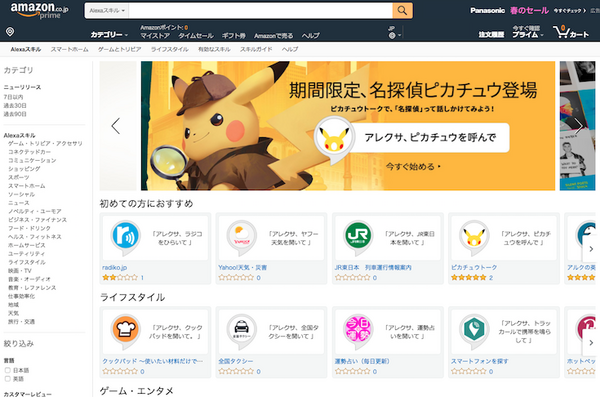Image resolution: width=600 pixels, height=397 pixels.
Task: Open the Yahoo!天気 skill icon
Action: (241, 237)
